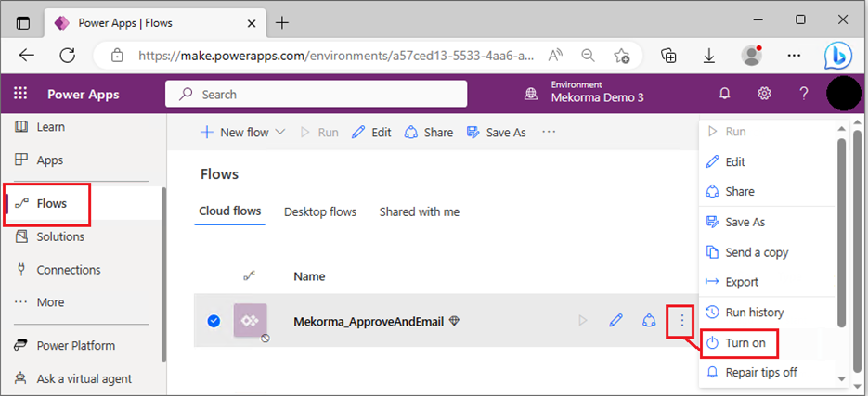868x396 pixels.
Task: Click the help question mark icon
Action: (x=804, y=94)
